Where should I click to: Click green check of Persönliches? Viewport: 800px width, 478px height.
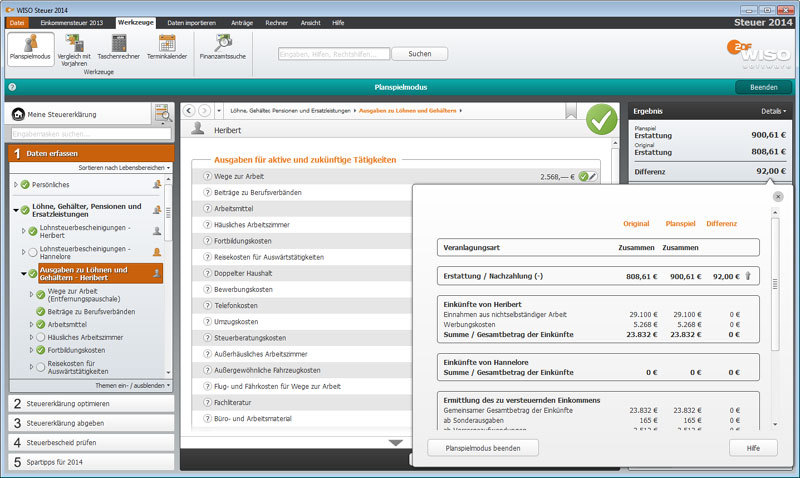pos(25,185)
